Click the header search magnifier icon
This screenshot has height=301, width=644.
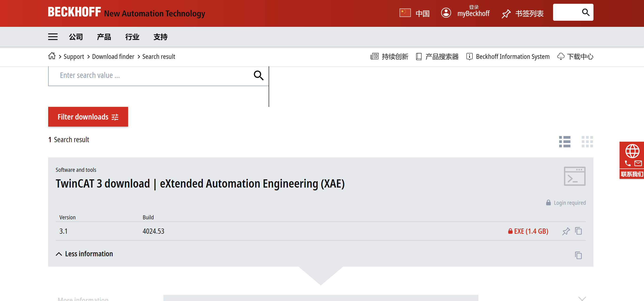click(585, 12)
